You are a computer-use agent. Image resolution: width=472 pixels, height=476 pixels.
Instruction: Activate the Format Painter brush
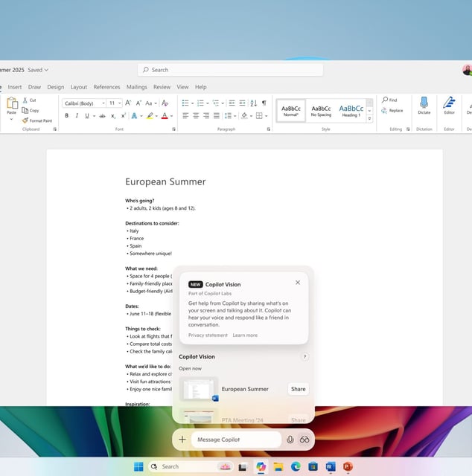tap(25, 120)
